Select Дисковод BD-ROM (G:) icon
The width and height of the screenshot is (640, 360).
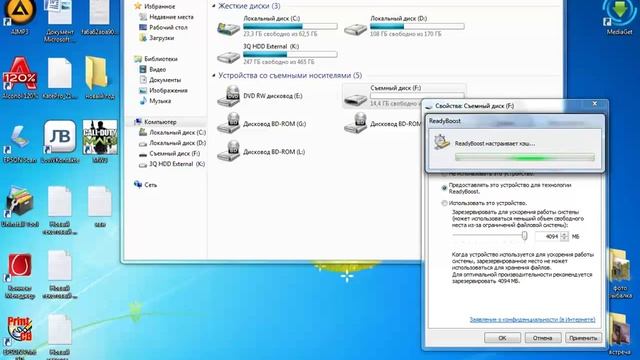click(x=229, y=124)
